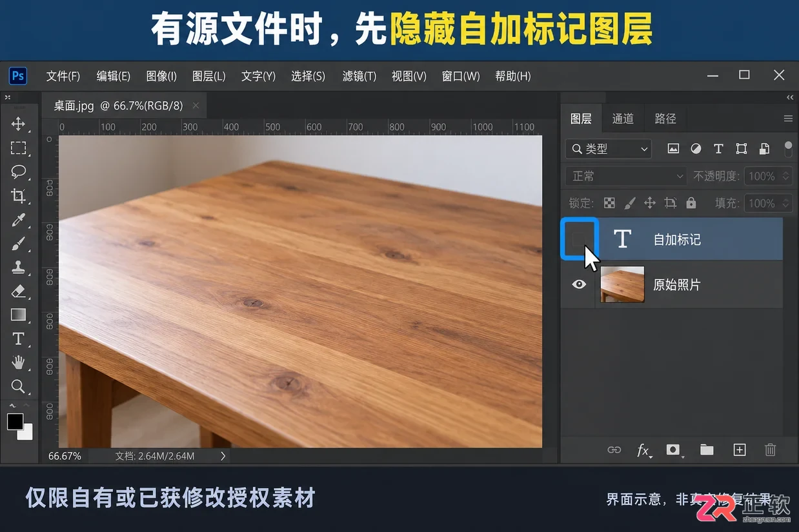Click the 66.67% zoom field

[x=65, y=456]
